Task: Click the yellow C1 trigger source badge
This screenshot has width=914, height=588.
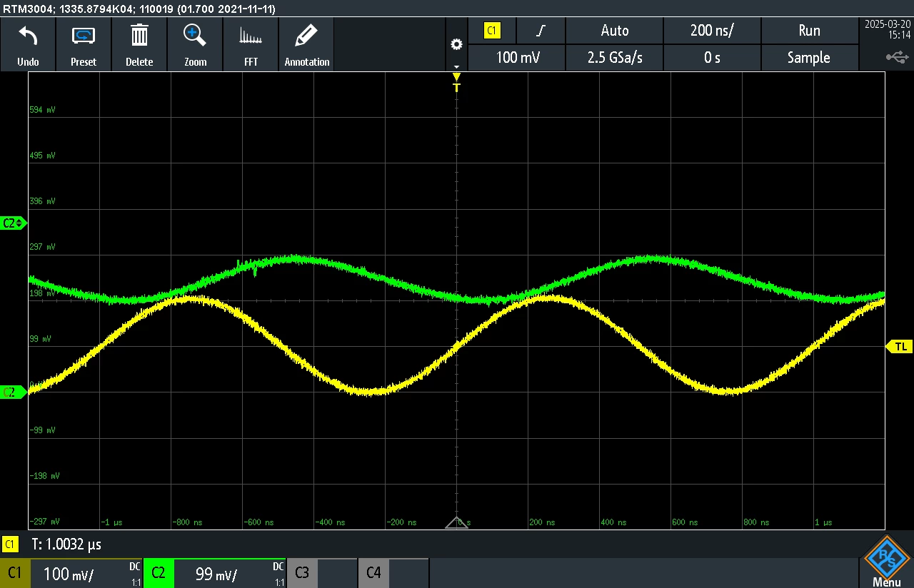Action: (x=492, y=31)
